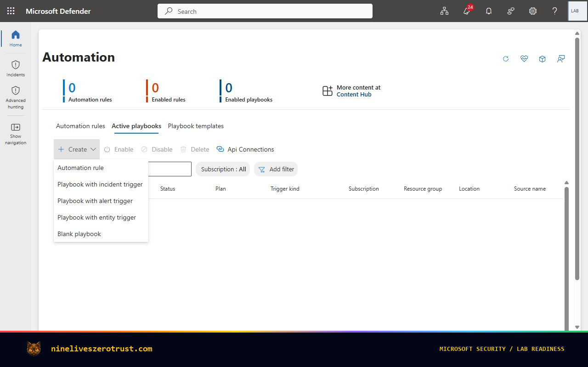Sort by the Status column header
588x367 pixels.
(168, 189)
